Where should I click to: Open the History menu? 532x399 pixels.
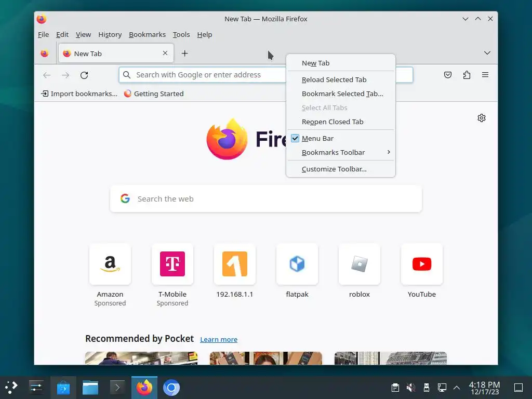tap(110, 35)
